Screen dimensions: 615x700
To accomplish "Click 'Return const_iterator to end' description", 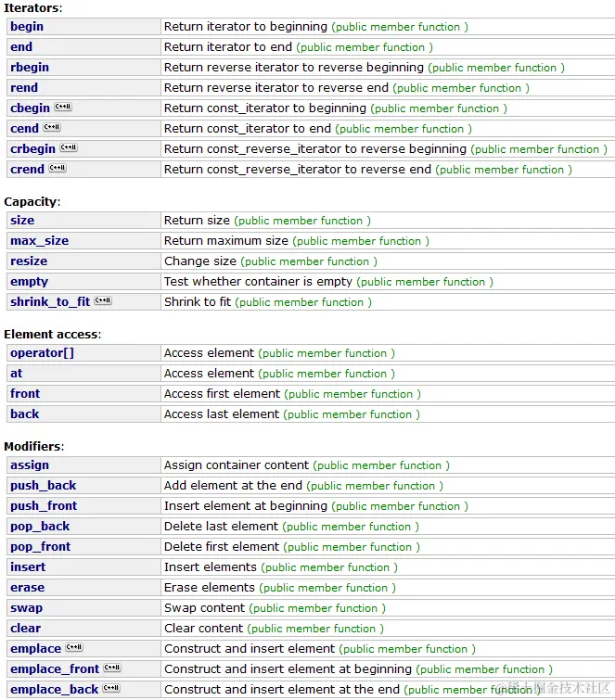I will click(248, 129).
